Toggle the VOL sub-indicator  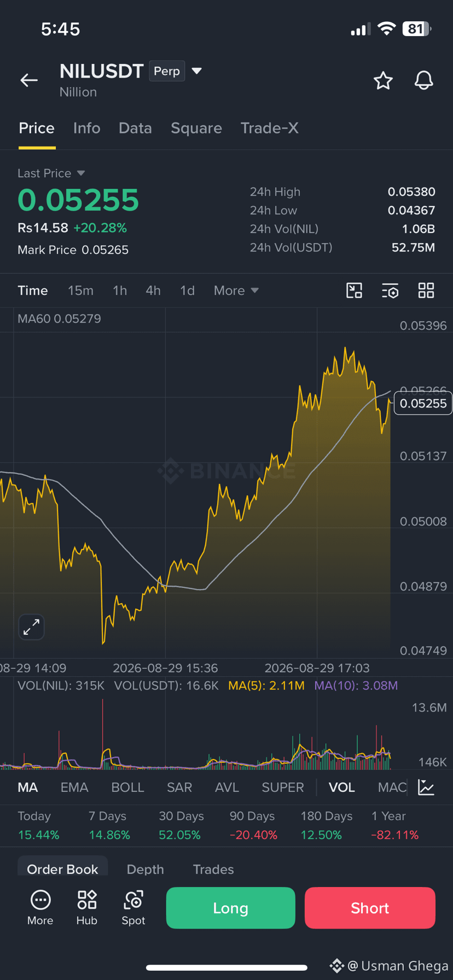pos(342,787)
